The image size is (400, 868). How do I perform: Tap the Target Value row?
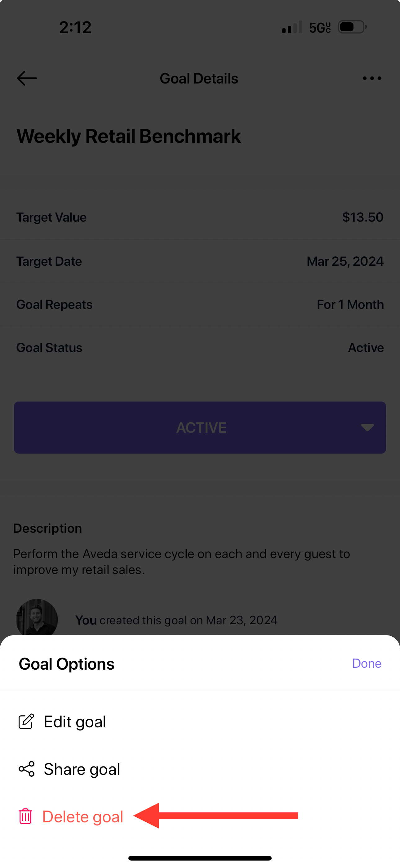point(200,217)
